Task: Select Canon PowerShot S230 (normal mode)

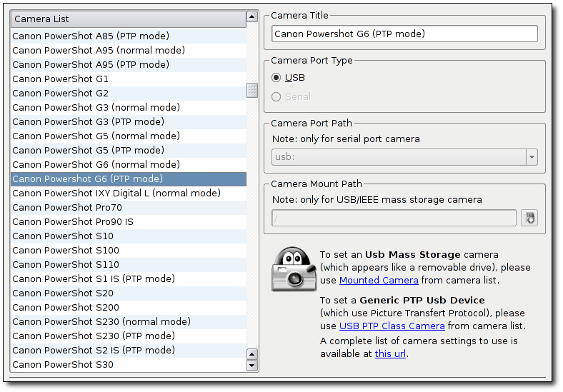Action: pos(129,322)
